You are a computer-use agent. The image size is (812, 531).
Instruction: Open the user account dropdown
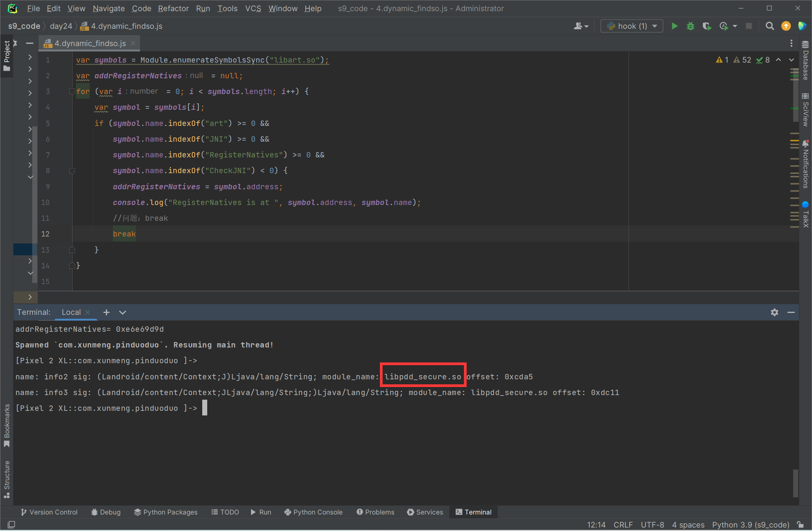(x=581, y=26)
